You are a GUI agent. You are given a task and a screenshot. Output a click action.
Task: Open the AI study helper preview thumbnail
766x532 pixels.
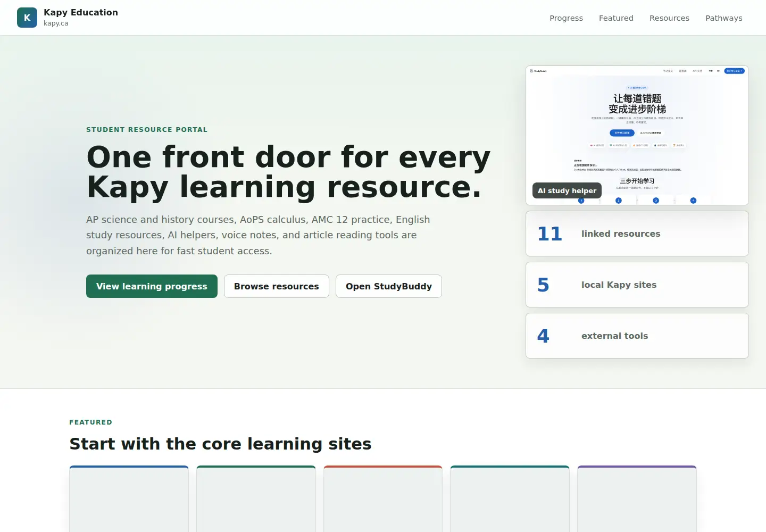(x=637, y=135)
